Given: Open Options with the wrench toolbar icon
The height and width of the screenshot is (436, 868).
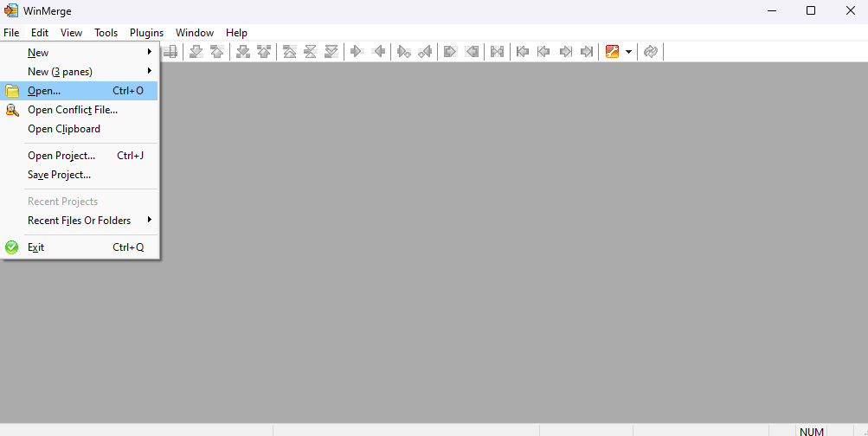Looking at the screenshot, I should (x=613, y=52).
